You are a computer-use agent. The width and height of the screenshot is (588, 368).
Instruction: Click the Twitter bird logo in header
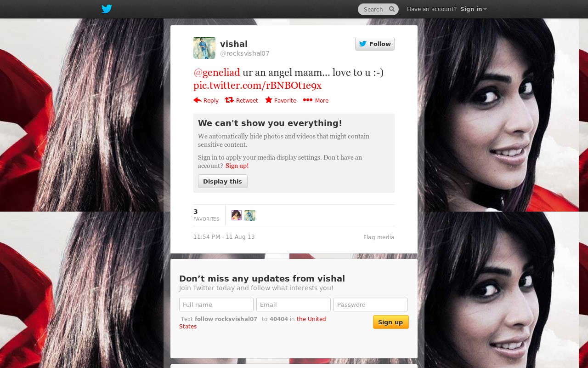107,9
